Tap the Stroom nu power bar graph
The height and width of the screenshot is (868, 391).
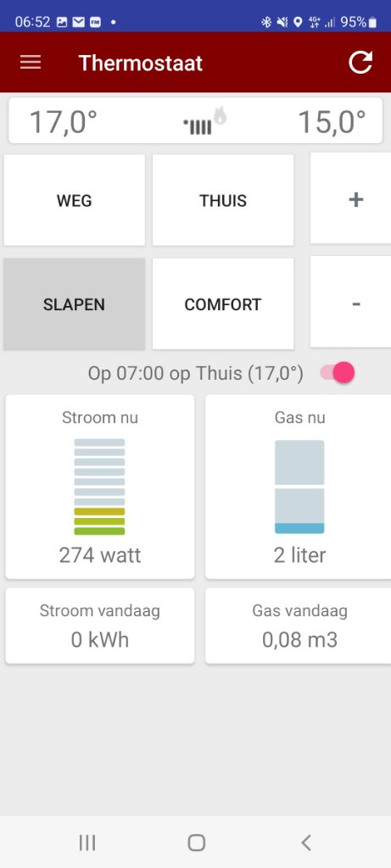point(100,487)
